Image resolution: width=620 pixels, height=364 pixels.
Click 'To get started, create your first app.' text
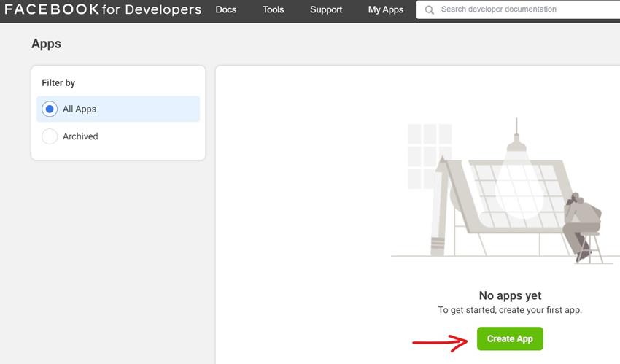510,310
